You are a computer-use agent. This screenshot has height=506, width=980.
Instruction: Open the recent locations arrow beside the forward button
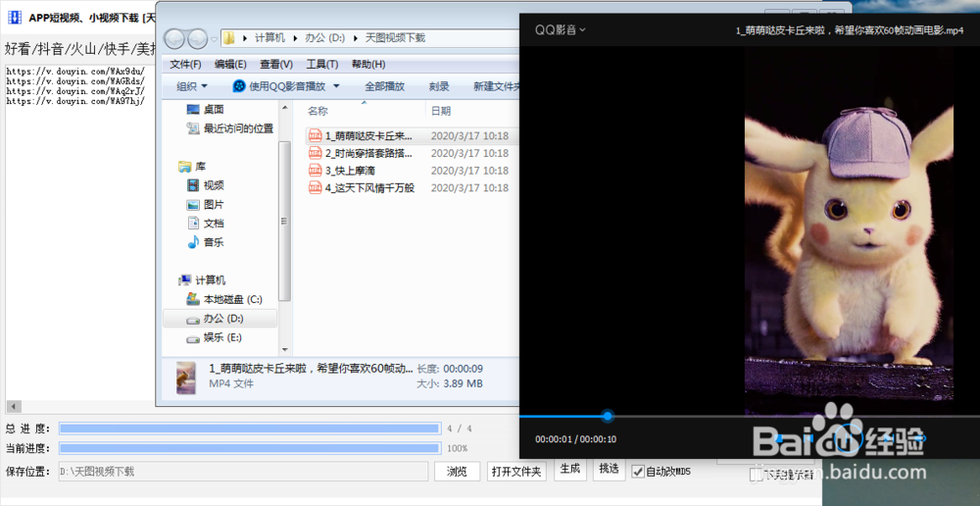(215, 39)
